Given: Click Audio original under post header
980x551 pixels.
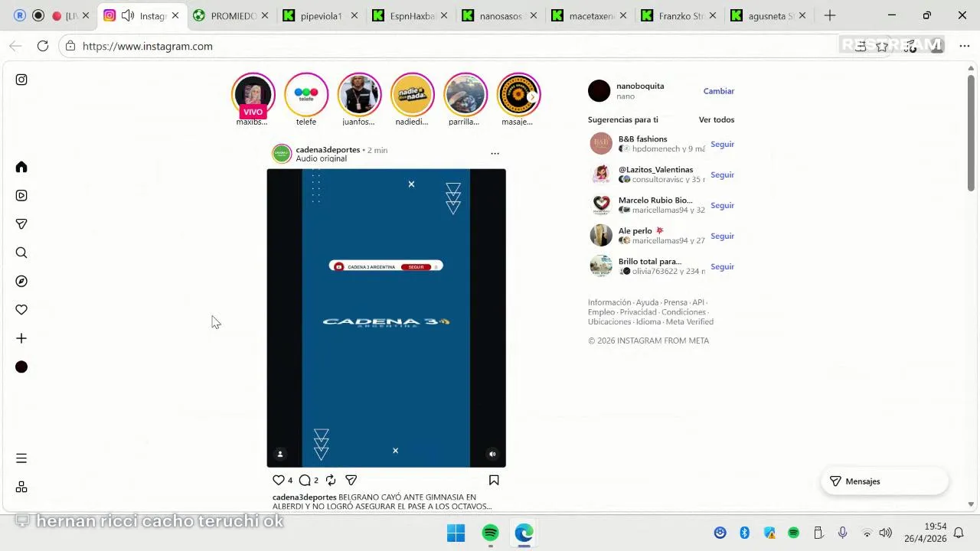Looking at the screenshot, I should click(x=322, y=159).
